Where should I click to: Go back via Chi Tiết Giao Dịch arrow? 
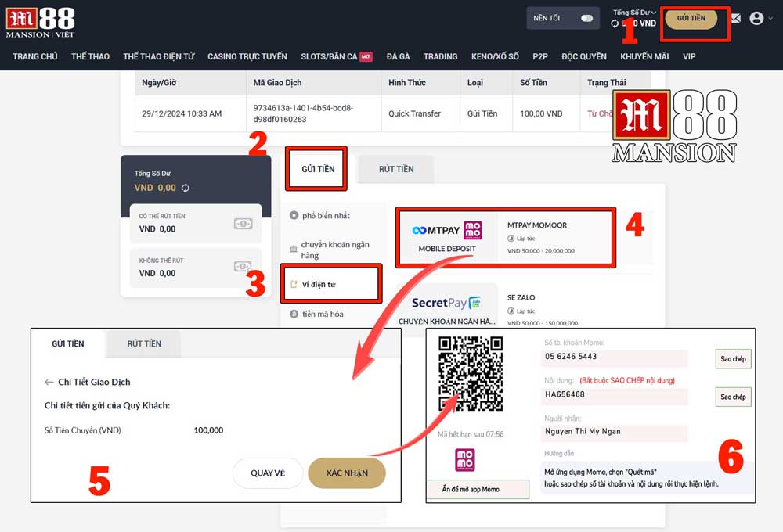coord(49,382)
